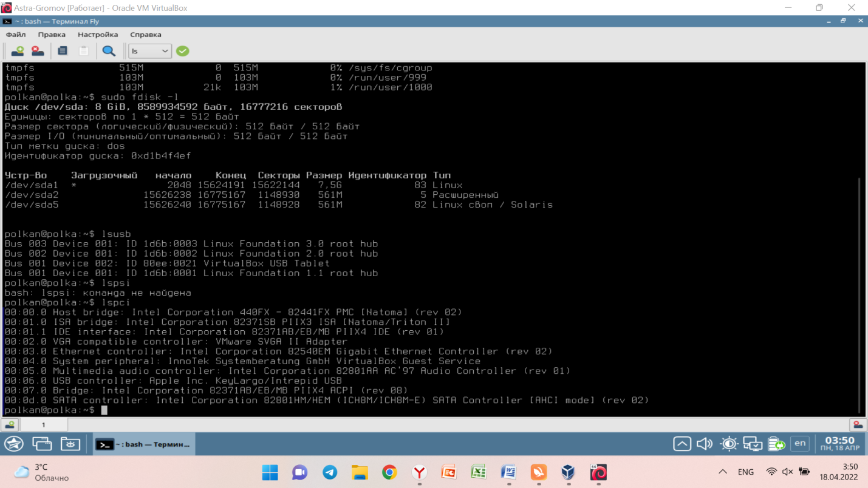The image size is (868, 488).
Task: Click the Windows battery tray icon
Action: [x=804, y=472]
